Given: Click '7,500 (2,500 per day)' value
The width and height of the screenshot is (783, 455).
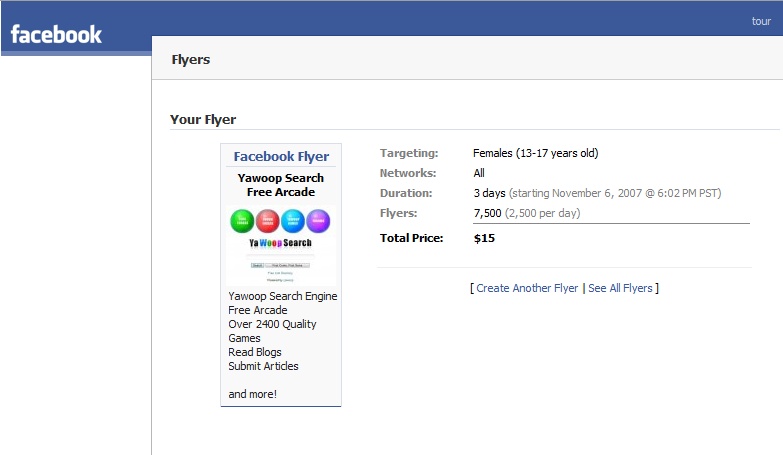Looking at the screenshot, I should coord(527,213).
